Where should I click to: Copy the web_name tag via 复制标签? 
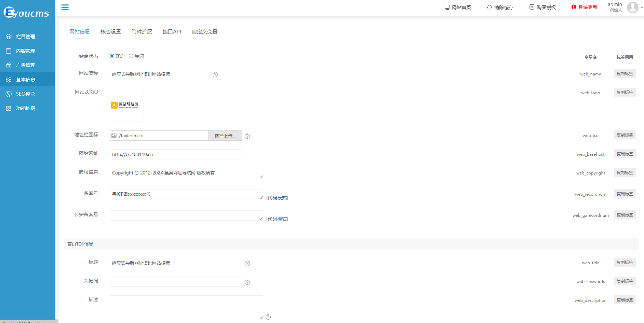(x=625, y=74)
